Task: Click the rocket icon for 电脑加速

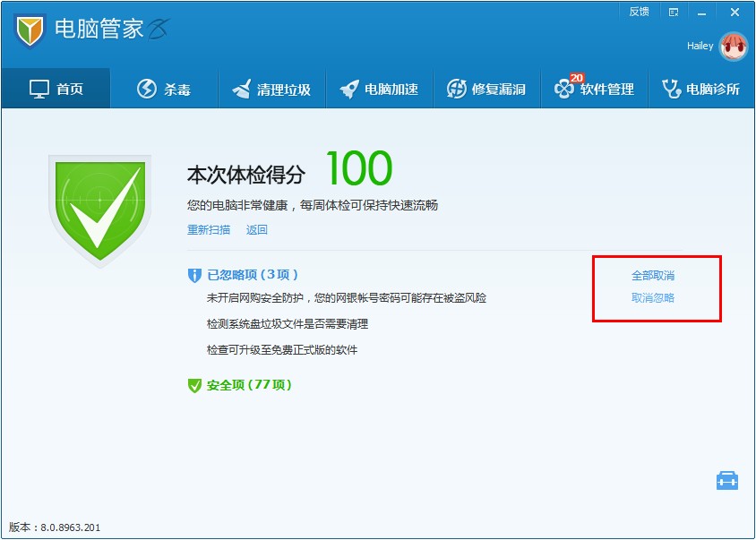Action: point(349,89)
